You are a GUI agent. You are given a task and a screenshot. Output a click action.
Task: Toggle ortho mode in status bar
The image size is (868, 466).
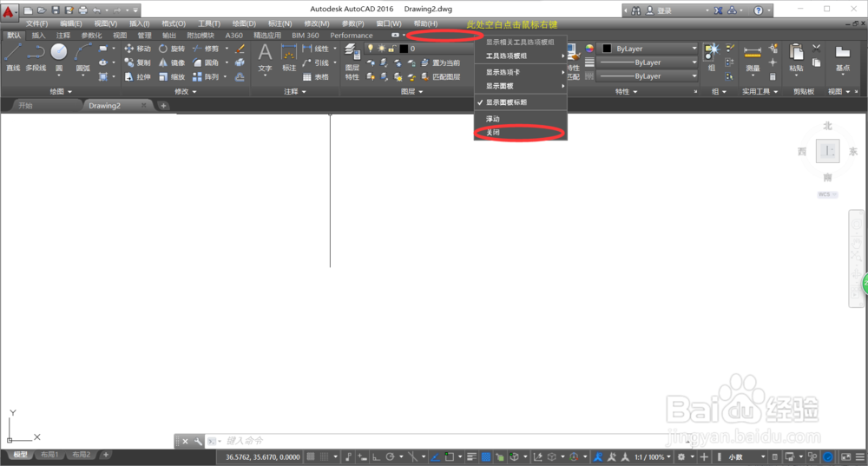[376, 456]
